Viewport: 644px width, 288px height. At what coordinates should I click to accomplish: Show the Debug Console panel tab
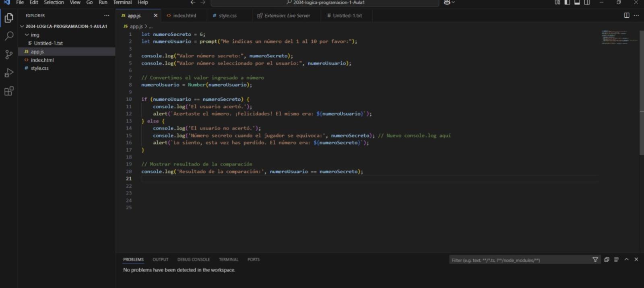pos(194,259)
